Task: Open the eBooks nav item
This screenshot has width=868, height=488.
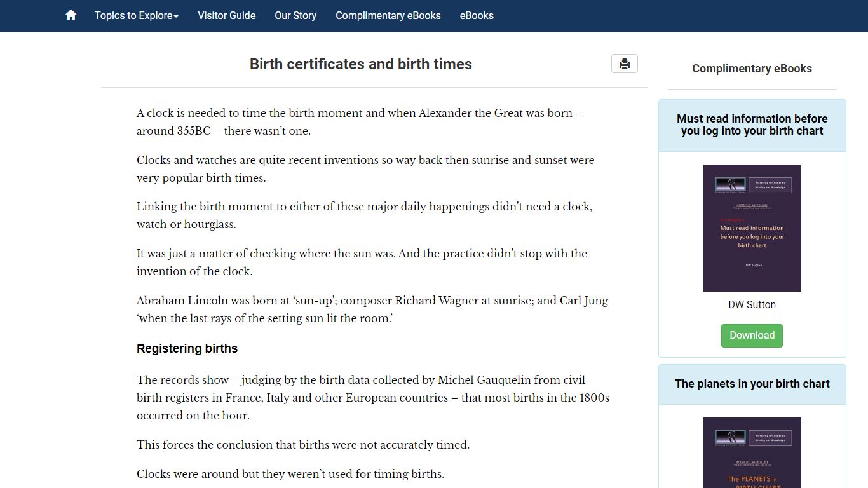Action: point(477,15)
